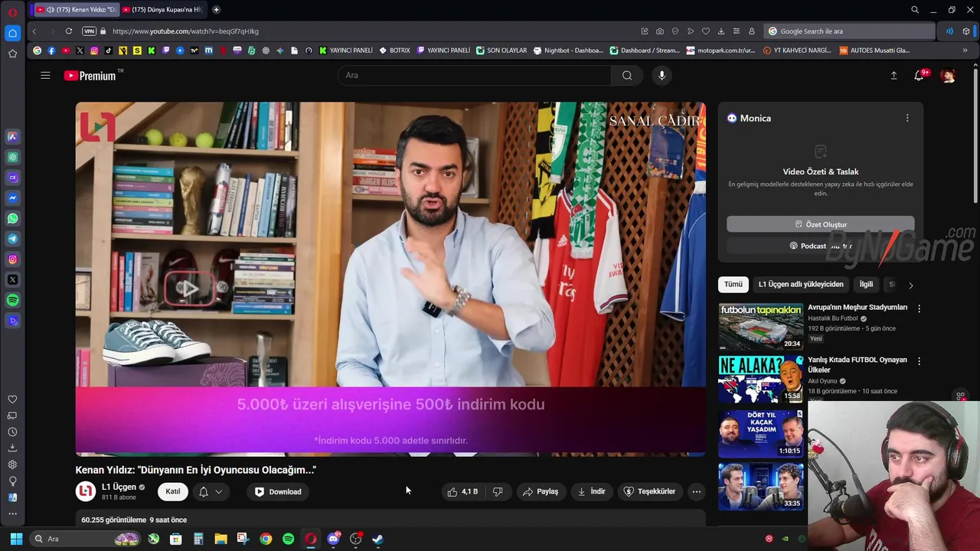The image size is (980, 551).
Task: Click the Teşekkürler button
Action: pyautogui.click(x=649, y=491)
